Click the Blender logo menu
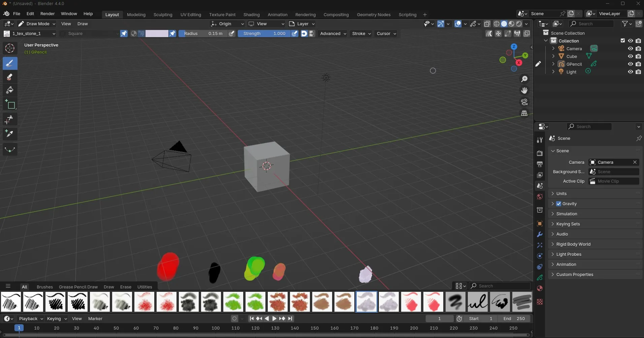 click(x=6, y=13)
